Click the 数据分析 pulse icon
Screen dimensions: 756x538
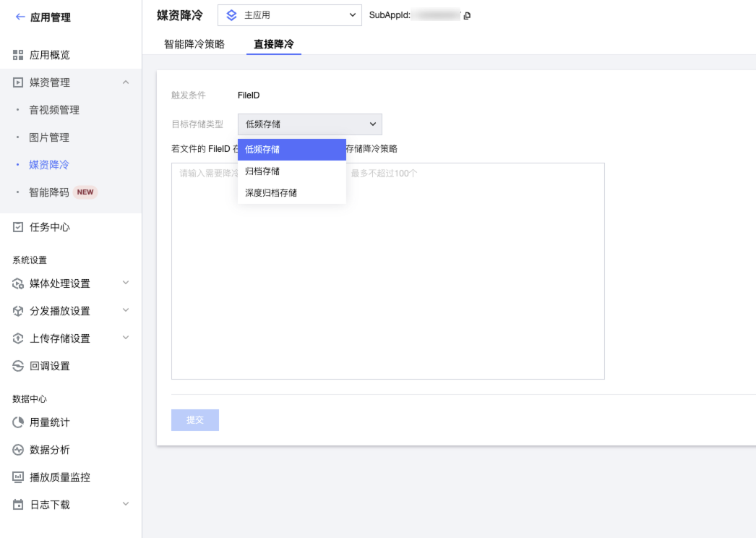pyautogui.click(x=18, y=450)
